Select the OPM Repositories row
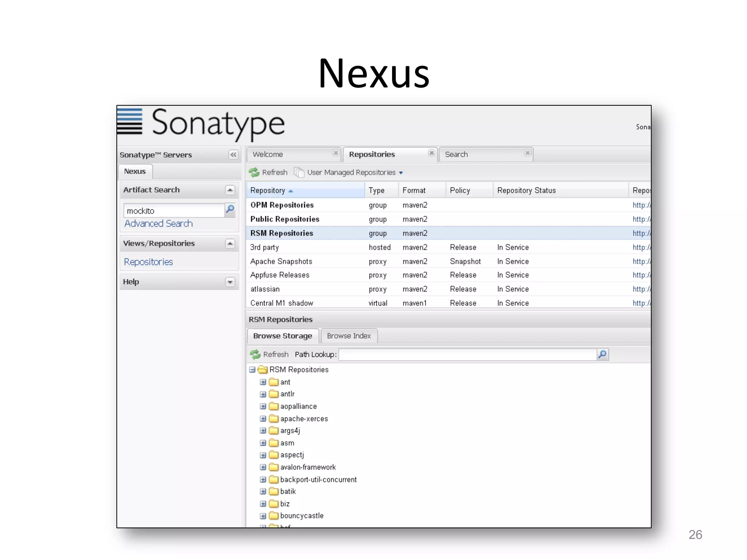The width and height of the screenshot is (747, 560). pyautogui.click(x=449, y=205)
